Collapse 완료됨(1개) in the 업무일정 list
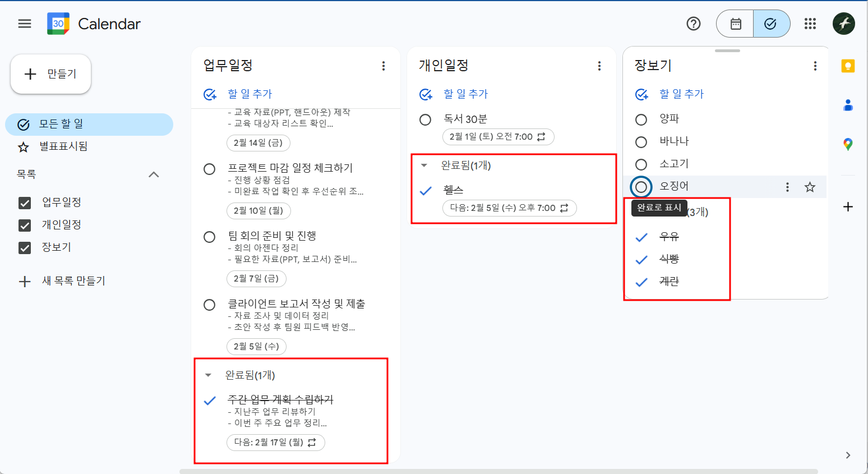 [x=209, y=375]
